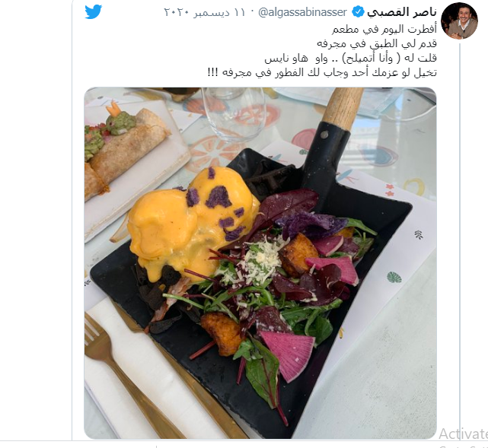
Task: Open the @algassabinasser handle link
Action: coord(302,12)
